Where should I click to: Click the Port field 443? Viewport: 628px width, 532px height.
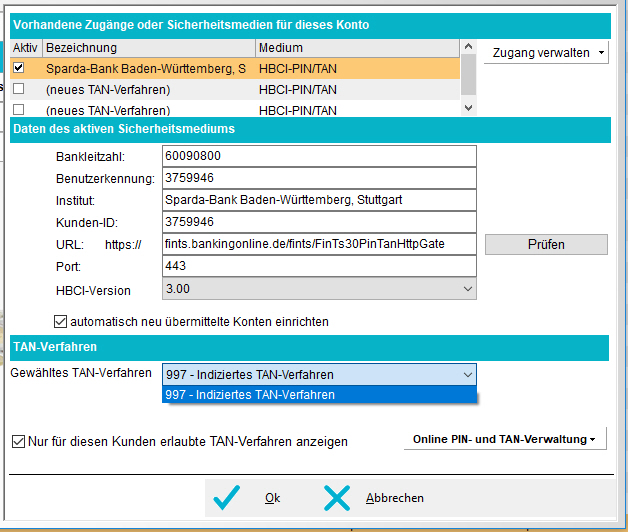tap(319, 266)
